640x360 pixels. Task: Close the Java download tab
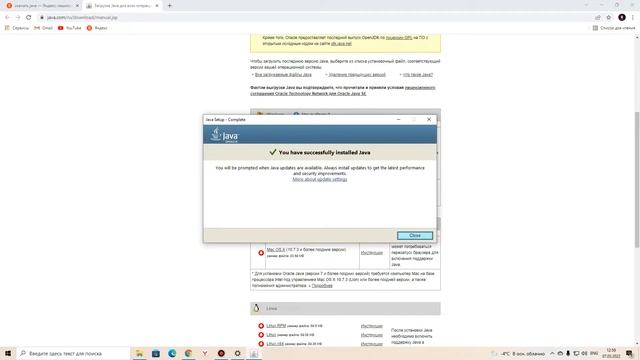157,6
